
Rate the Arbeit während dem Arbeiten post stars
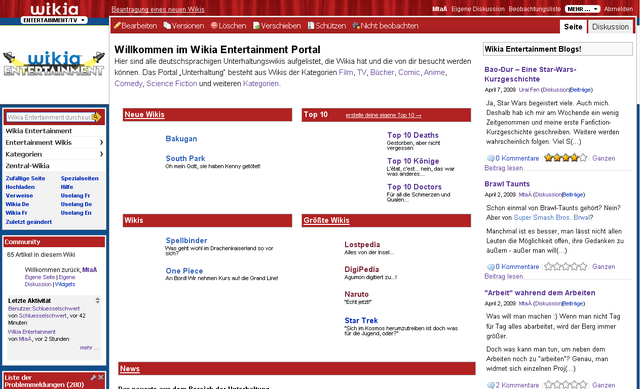point(565,385)
